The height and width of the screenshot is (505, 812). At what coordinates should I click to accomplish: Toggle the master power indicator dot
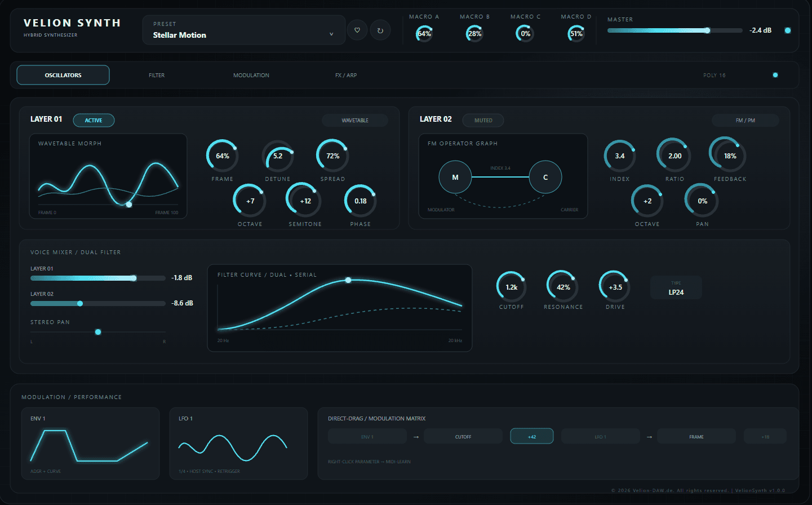tap(788, 30)
